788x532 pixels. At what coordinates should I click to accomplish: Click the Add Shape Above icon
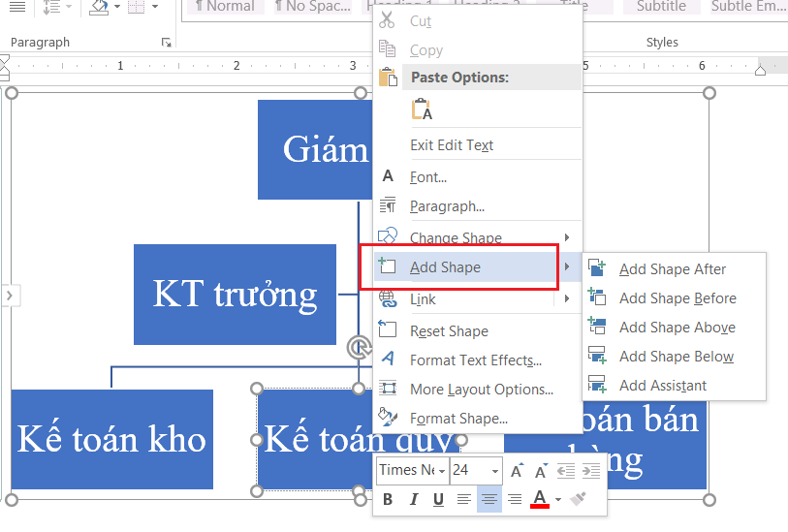coord(597,326)
